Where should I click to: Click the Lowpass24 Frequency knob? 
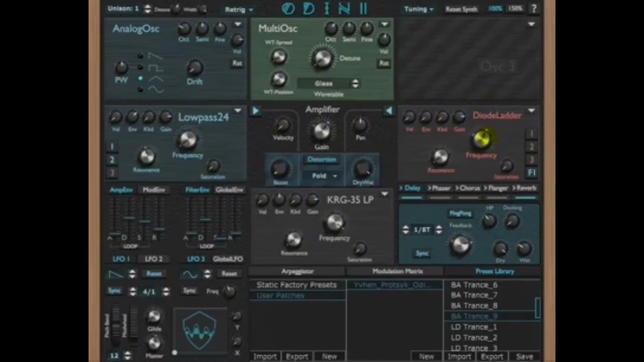point(188,140)
